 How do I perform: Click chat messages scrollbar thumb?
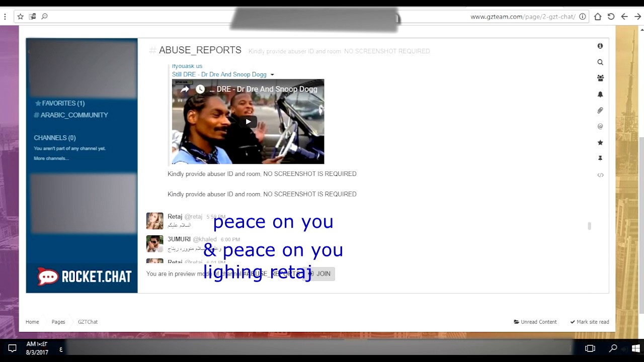point(589,226)
